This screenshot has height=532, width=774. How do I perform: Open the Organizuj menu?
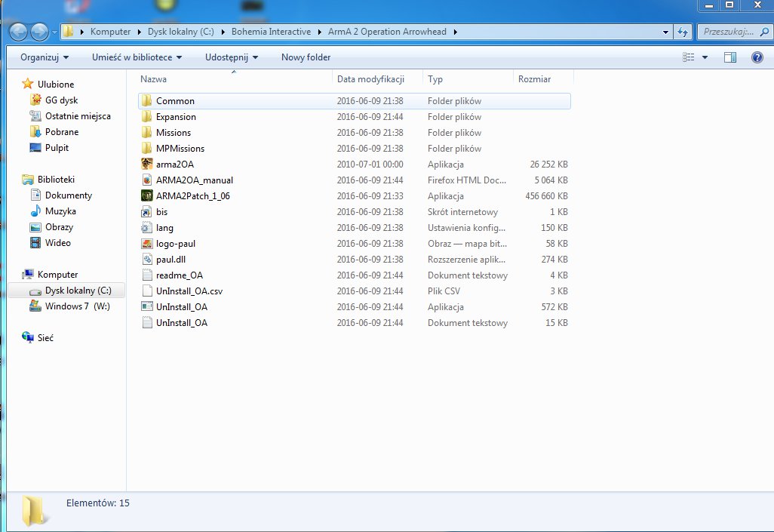45,57
